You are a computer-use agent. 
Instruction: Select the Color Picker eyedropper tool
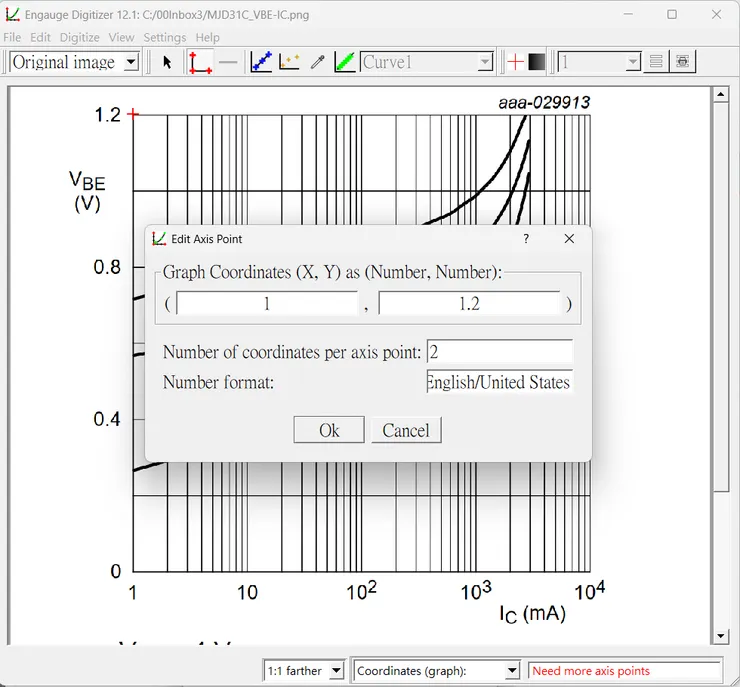pyautogui.click(x=318, y=62)
